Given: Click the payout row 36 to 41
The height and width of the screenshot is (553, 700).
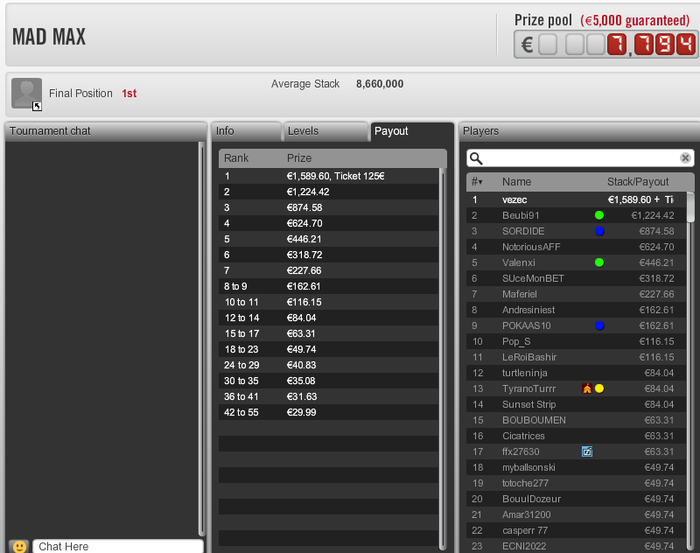Looking at the screenshot, I should (329, 396).
